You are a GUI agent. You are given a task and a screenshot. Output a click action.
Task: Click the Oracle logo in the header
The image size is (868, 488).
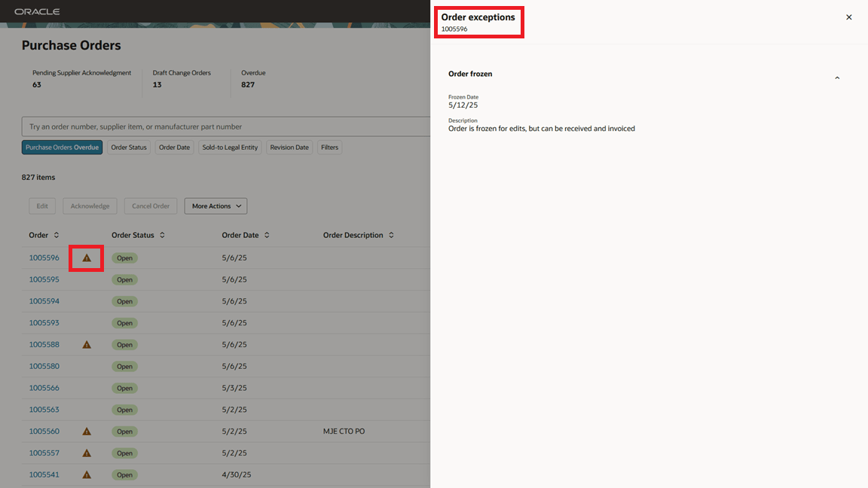pyautogui.click(x=37, y=11)
